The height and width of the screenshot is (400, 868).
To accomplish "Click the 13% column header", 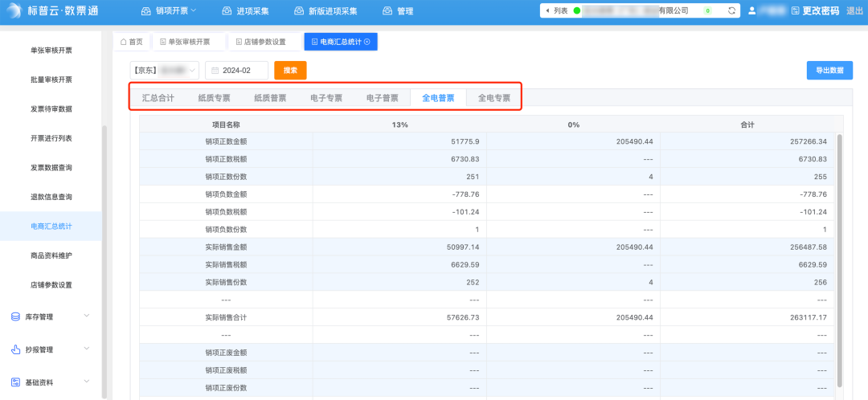I will point(399,125).
